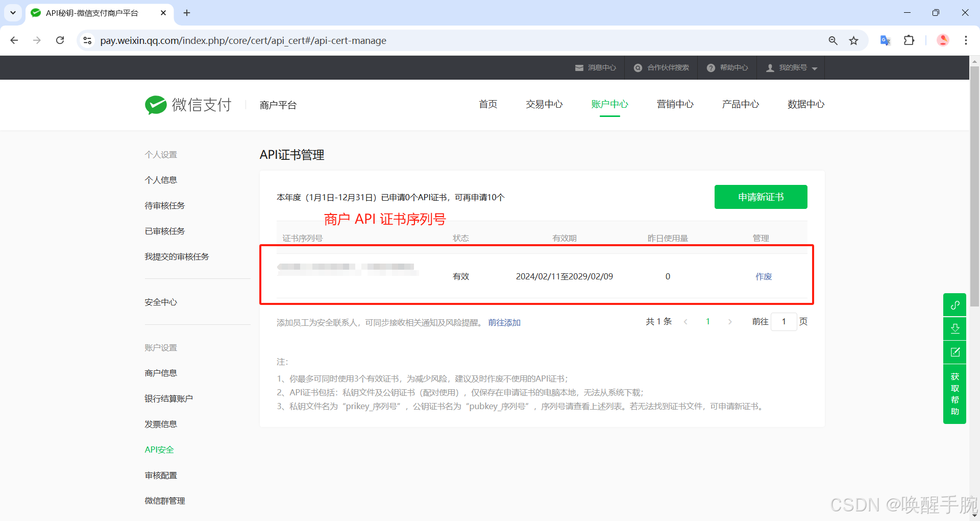Screen dimensions: 980x521
Task: Click the 微信支付 logo
Action: 188,105
